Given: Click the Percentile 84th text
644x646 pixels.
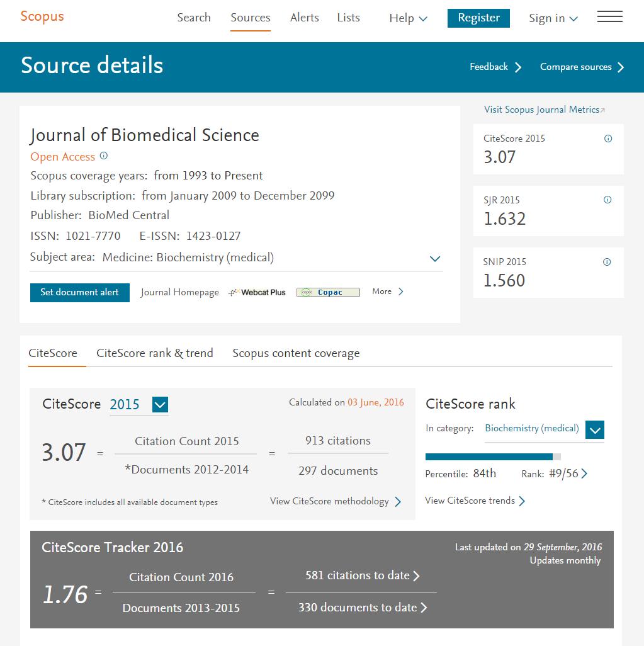Looking at the screenshot, I should pos(460,473).
